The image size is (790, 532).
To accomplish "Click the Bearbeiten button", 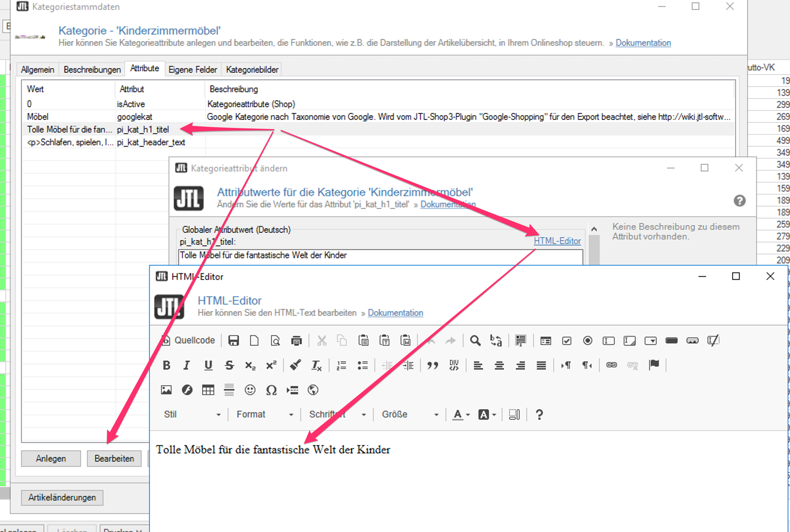I will pyautogui.click(x=114, y=459).
